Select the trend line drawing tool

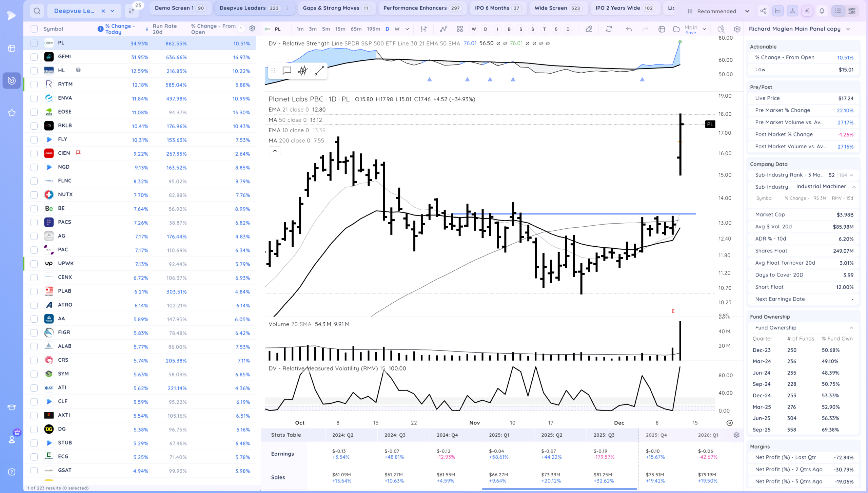(x=319, y=71)
